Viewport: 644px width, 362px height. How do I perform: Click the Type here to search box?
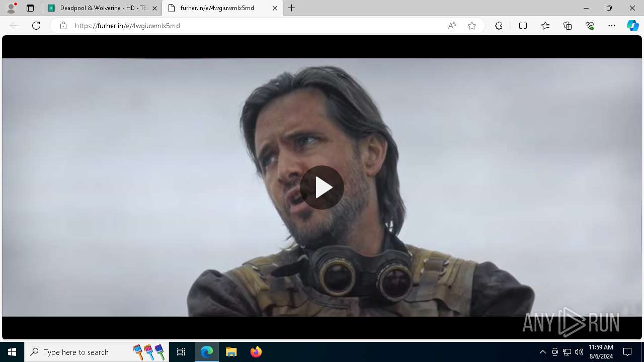point(96,352)
